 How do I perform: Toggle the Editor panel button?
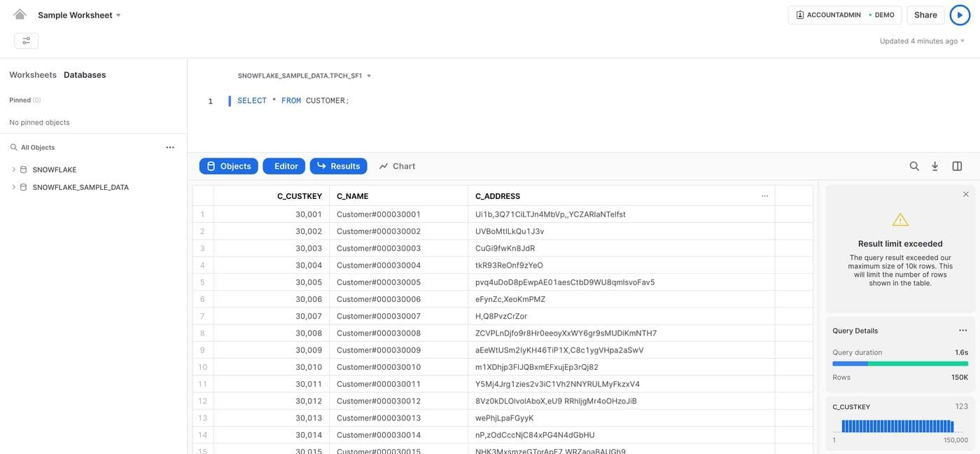coord(283,166)
